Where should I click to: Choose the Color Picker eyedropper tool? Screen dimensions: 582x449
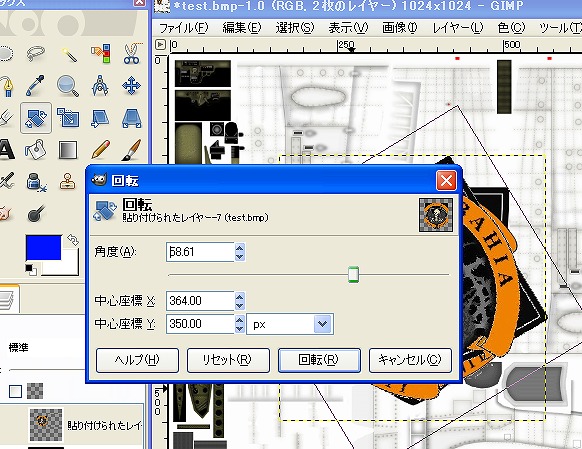pos(36,85)
